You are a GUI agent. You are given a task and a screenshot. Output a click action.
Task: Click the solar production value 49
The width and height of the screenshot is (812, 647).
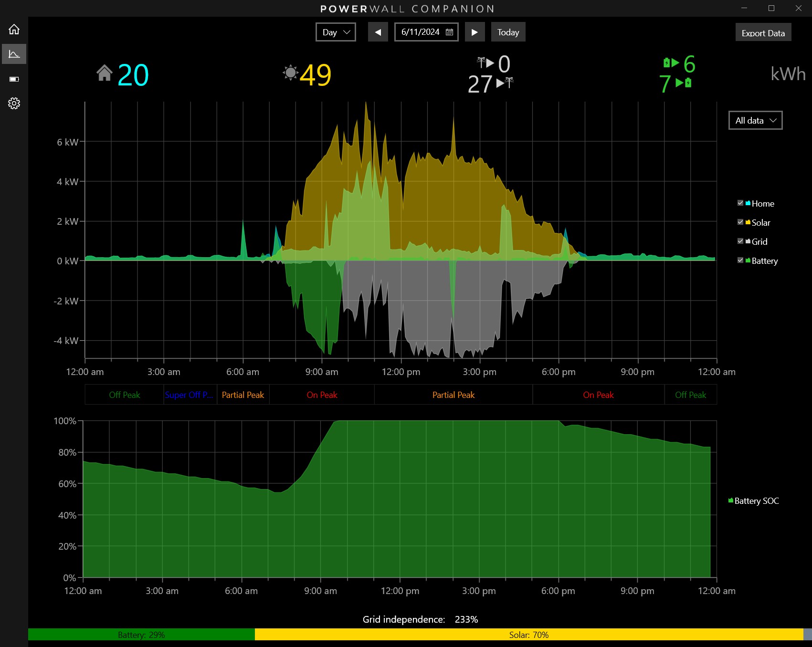tap(316, 75)
